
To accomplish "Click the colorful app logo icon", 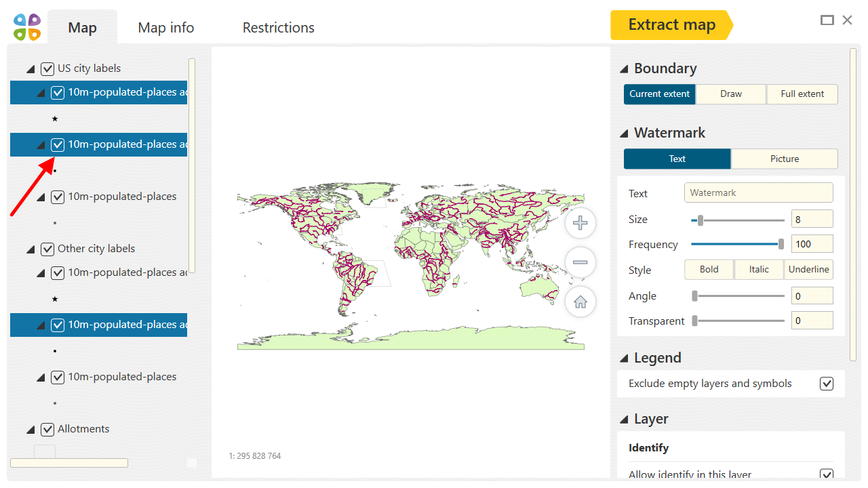I will (27, 27).
